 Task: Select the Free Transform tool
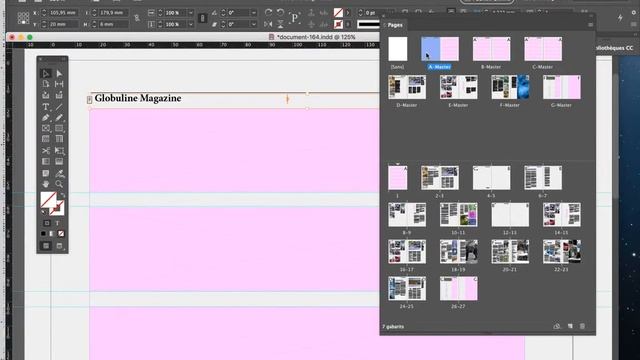(x=59, y=151)
